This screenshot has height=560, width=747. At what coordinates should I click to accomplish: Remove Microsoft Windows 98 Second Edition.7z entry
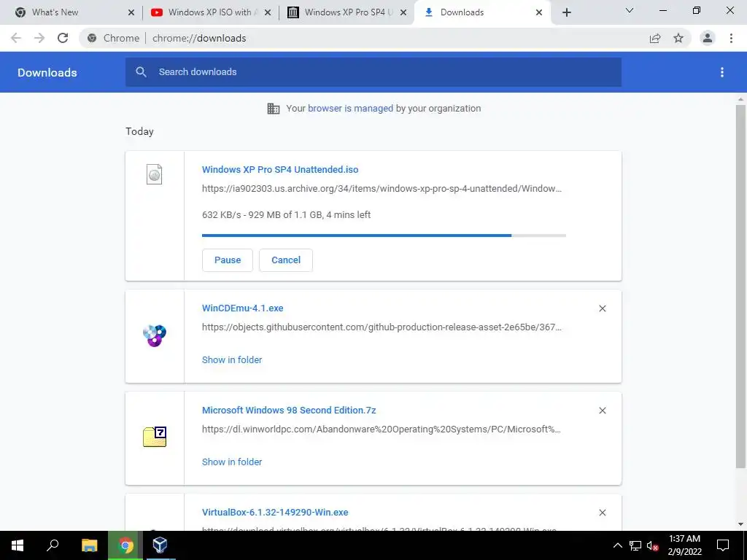602,411
